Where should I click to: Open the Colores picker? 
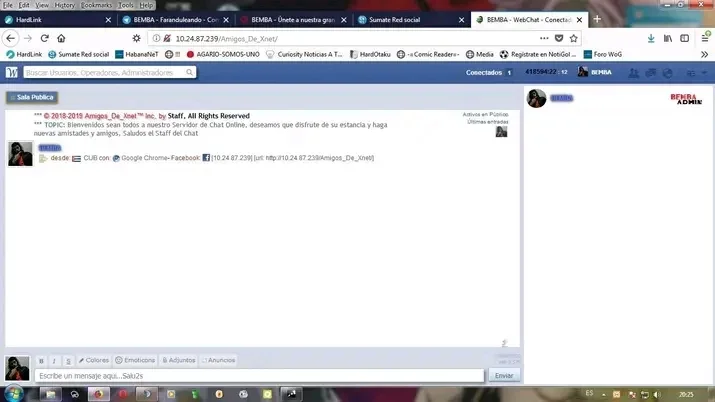click(93, 360)
